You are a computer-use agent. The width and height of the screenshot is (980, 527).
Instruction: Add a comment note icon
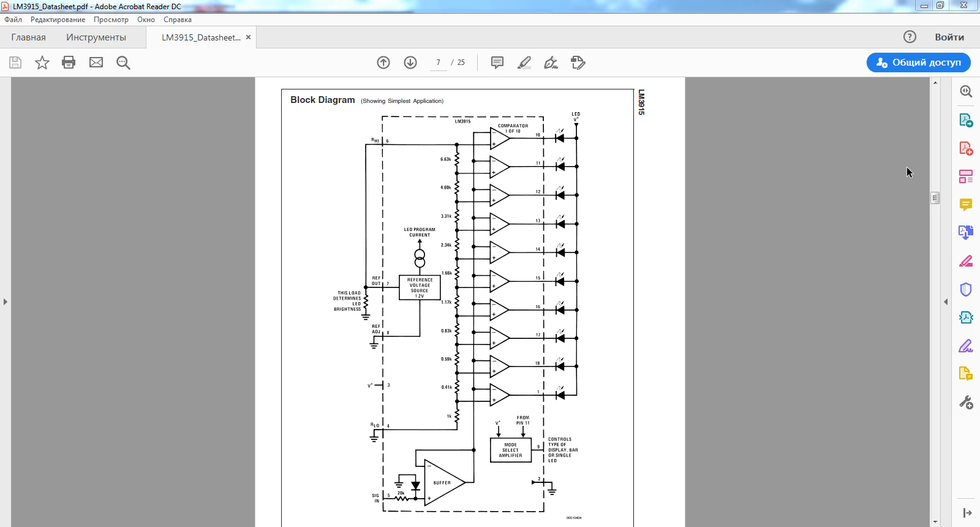tap(497, 63)
